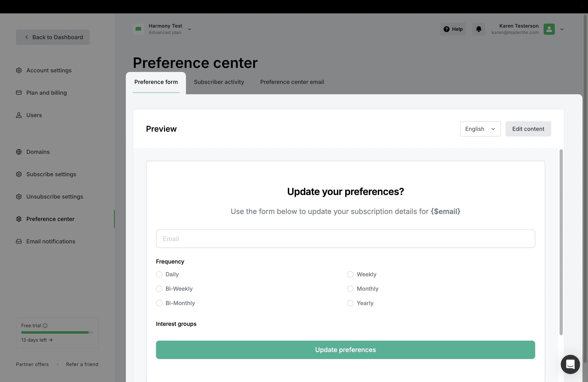Select the Daily frequency radio button
Image resolution: width=588 pixels, height=382 pixels.
click(159, 274)
